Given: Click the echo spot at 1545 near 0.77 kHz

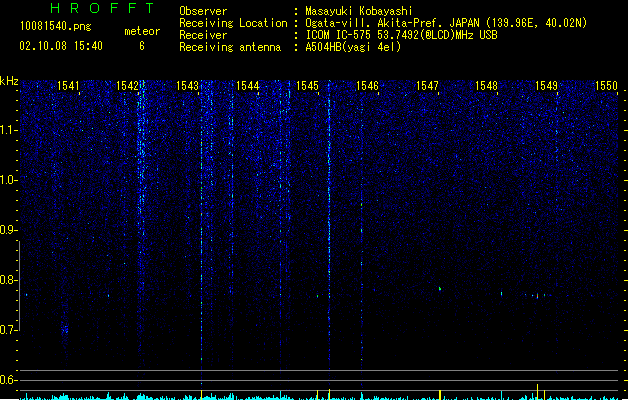Looking at the screenshot, I should point(317,296).
